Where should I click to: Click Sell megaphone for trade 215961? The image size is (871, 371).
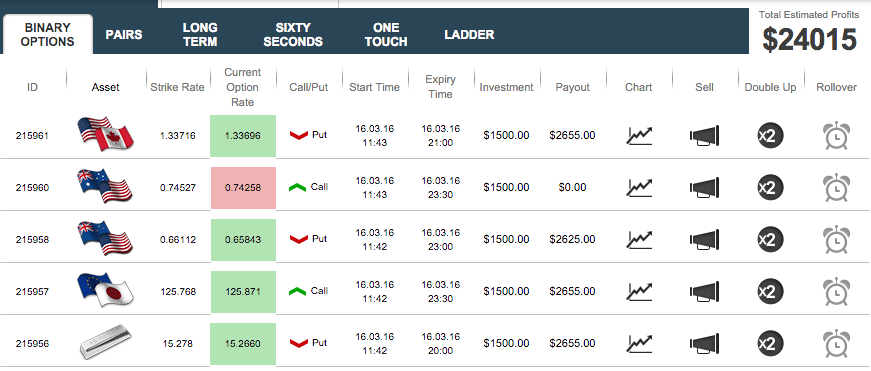[x=704, y=136]
